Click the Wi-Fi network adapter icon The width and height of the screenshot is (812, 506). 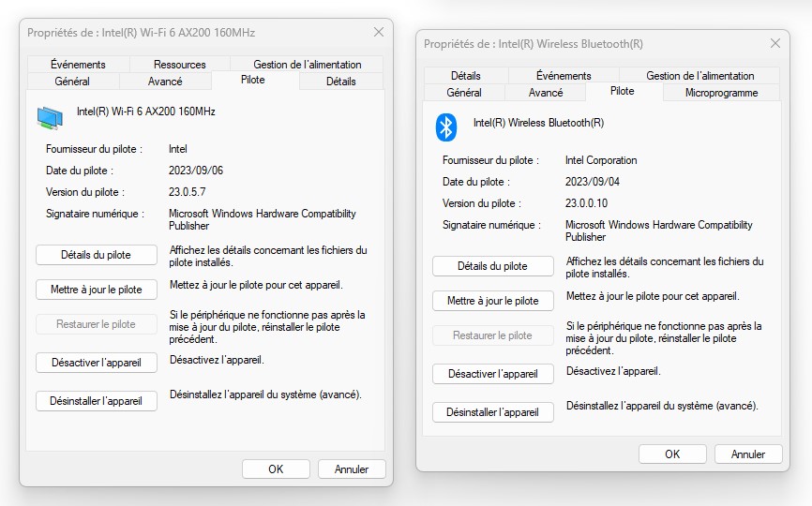(x=50, y=116)
